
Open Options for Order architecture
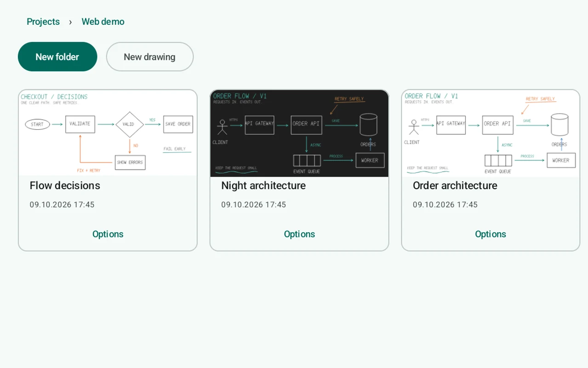click(491, 234)
